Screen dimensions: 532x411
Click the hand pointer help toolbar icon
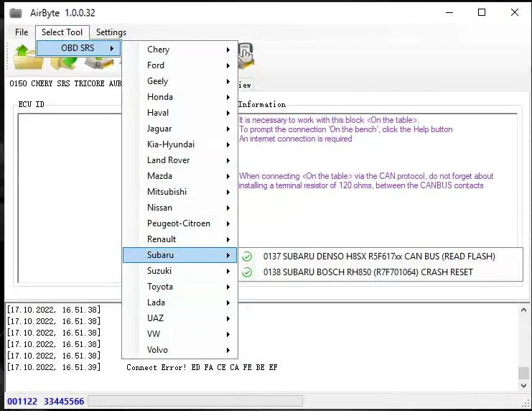click(x=246, y=55)
